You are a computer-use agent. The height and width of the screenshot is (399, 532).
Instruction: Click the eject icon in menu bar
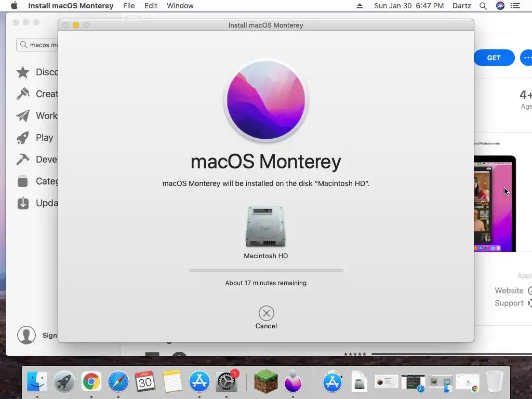point(360,6)
